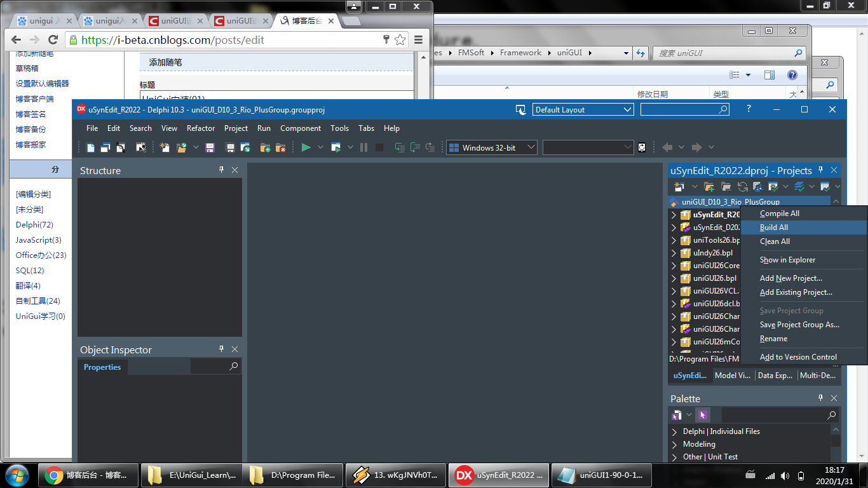
Task: Click the Pause icon in the debug toolbar
Action: coord(363,147)
